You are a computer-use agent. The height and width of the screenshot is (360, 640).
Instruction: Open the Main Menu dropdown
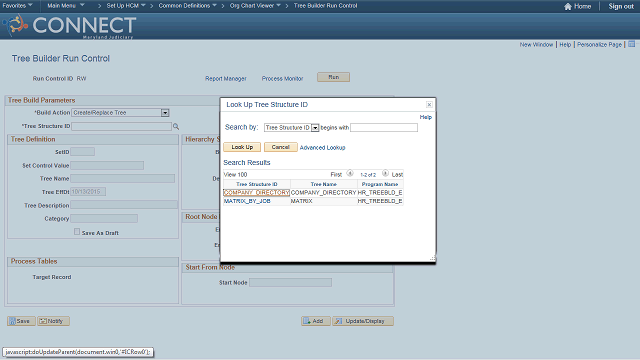(66, 6)
